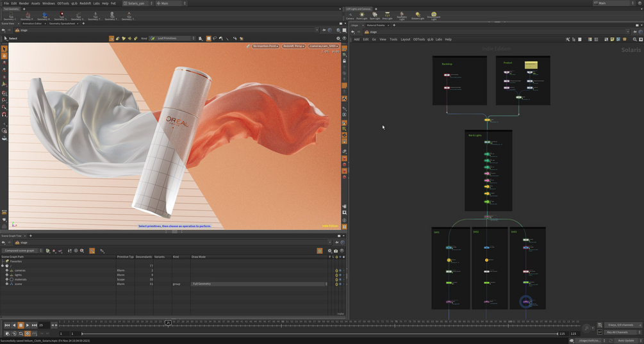This screenshot has height=344, width=644.
Task: Open the Windows menu
Action: pos(49,3)
